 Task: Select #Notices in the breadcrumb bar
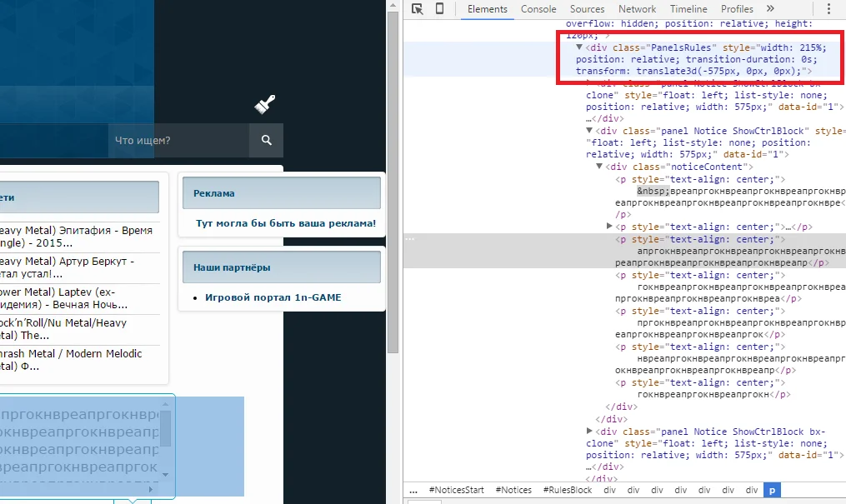pyautogui.click(x=513, y=490)
